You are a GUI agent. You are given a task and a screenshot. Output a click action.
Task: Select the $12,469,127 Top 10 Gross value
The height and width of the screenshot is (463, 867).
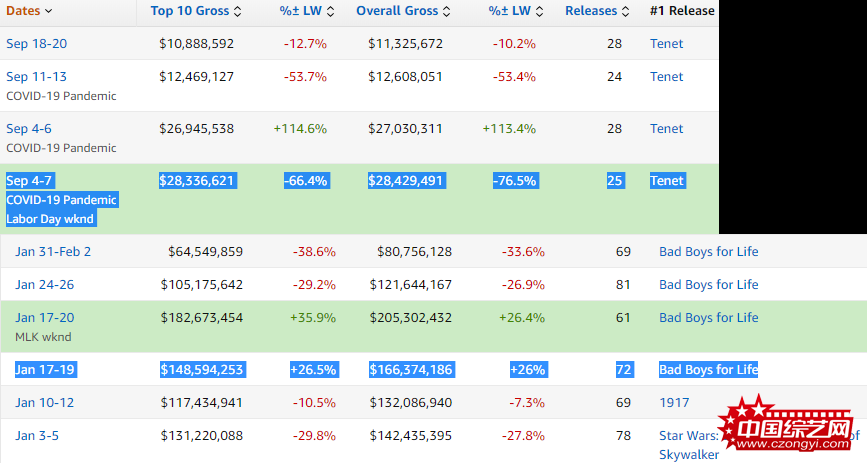tap(196, 77)
